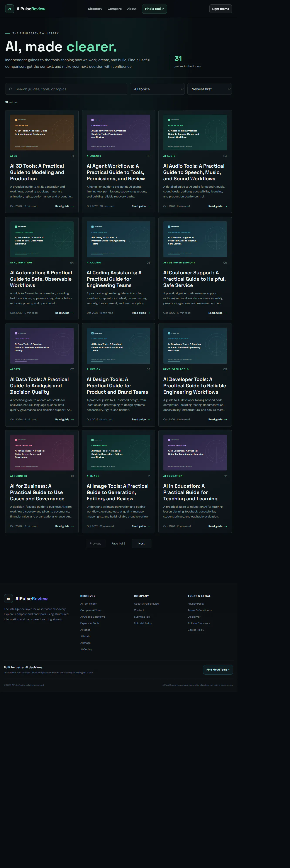Open the Affiliate Disclosure footer link
This screenshot has height=868, width=290.
199,623
